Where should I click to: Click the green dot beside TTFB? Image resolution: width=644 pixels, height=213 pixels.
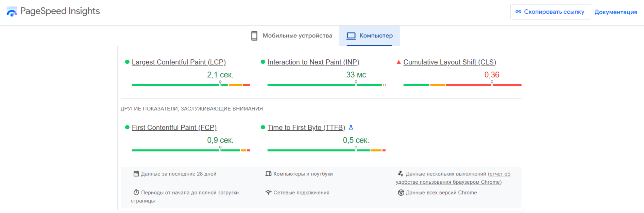point(263,127)
